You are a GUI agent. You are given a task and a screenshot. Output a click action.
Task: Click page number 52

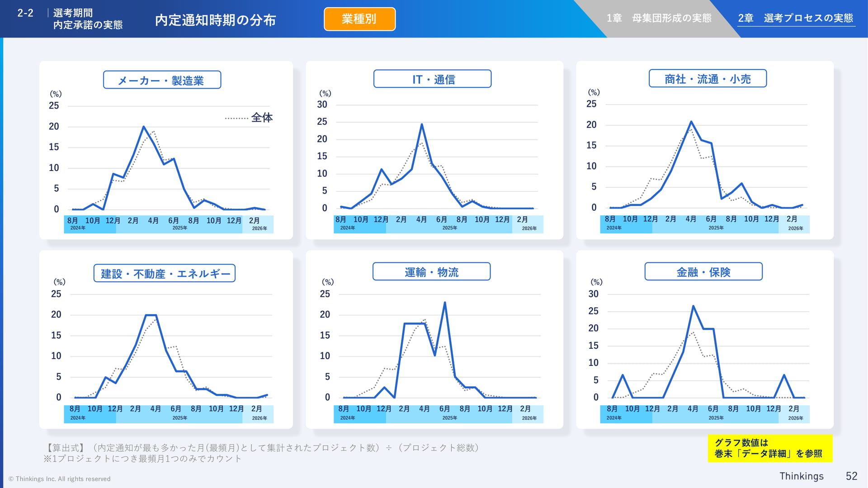coord(852,476)
